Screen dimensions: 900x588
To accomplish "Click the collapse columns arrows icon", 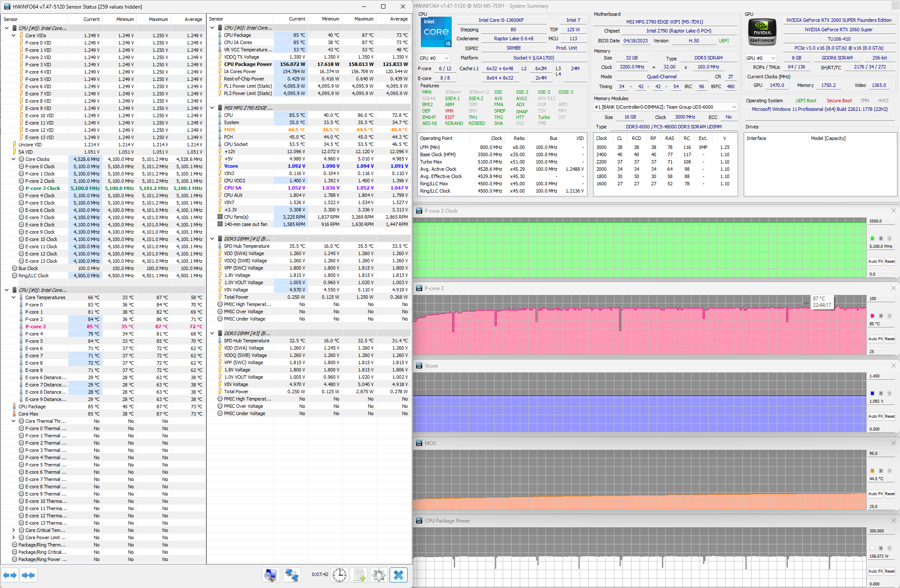I will pos(28,575).
